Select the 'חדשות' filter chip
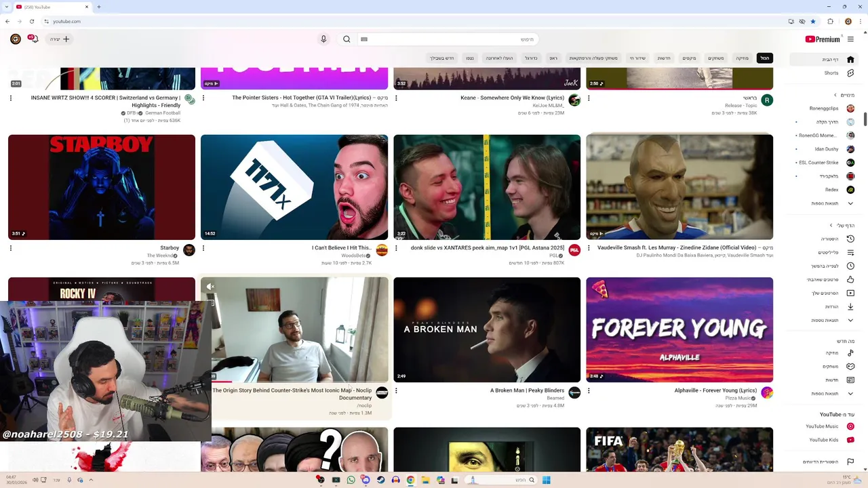This screenshot has width=868, height=488. (664, 58)
